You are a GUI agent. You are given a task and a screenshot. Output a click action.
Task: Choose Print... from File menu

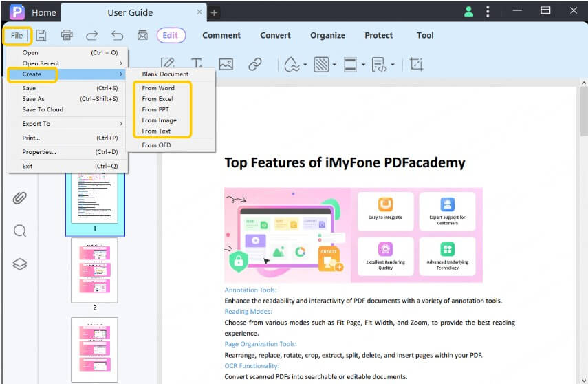click(x=67, y=138)
